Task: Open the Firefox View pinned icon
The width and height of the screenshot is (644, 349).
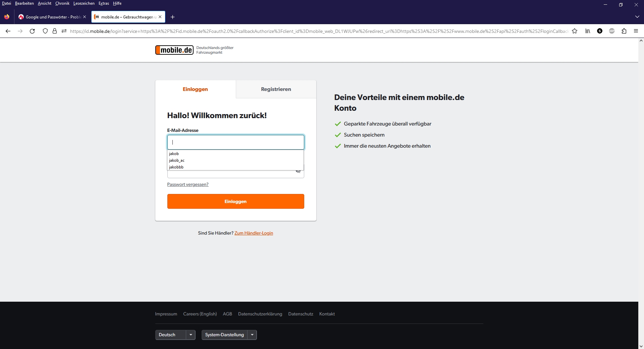Action: click(x=7, y=17)
